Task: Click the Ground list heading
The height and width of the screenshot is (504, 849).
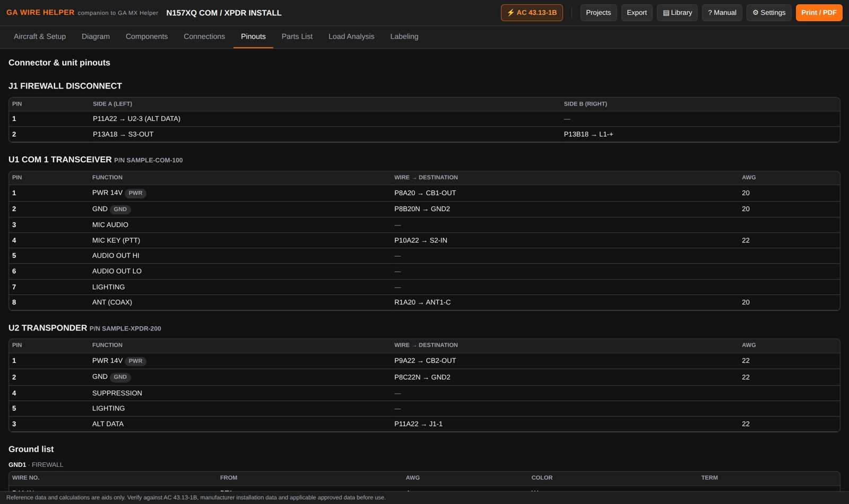Action: click(31, 449)
